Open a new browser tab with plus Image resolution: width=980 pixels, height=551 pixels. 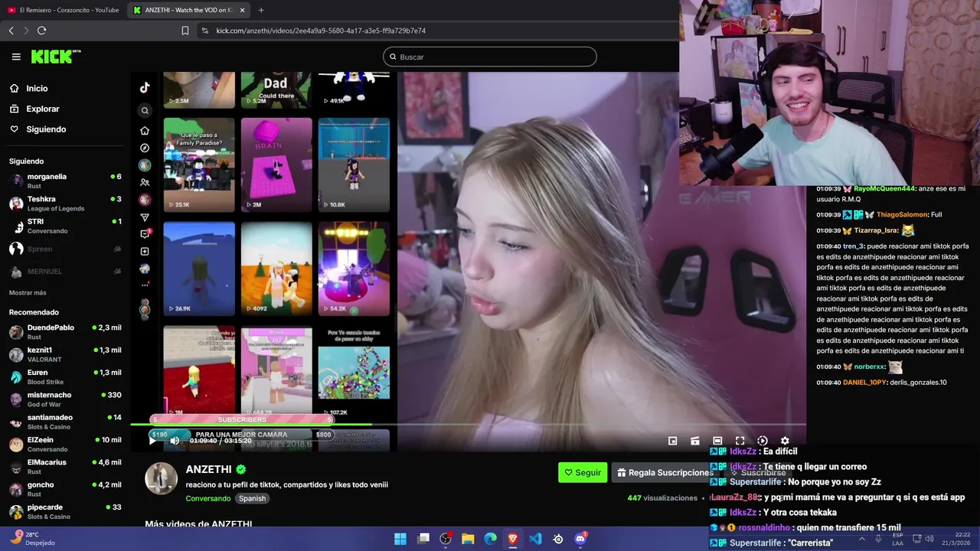pos(261,10)
